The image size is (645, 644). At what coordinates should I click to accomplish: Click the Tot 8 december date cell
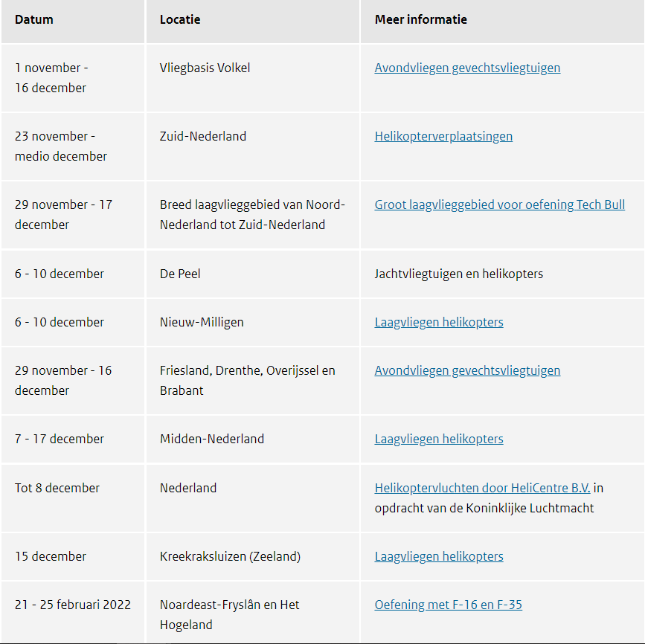[x=57, y=489]
